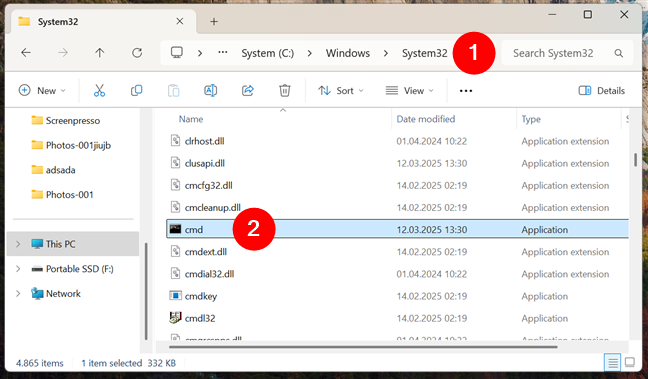The height and width of the screenshot is (379, 648).
Task: Go to System (C:) breadcrumb
Action: tap(267, 53)
